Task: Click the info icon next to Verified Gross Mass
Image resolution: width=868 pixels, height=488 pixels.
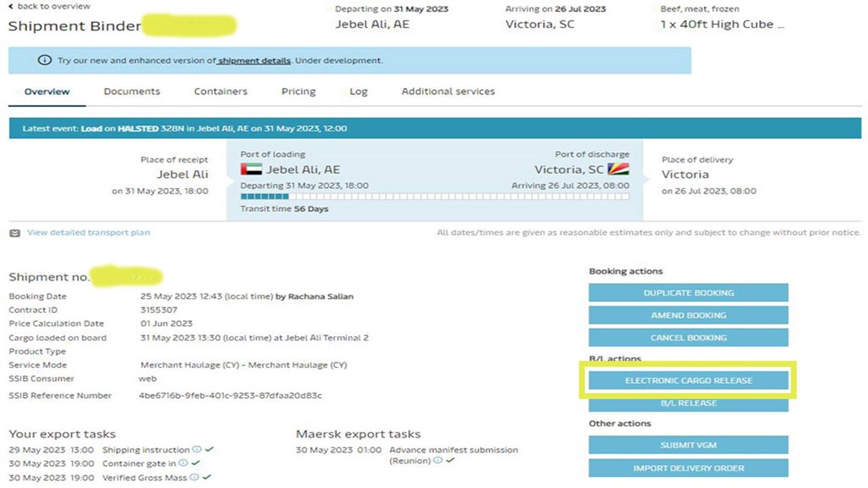Action: (x=195, y=477)
